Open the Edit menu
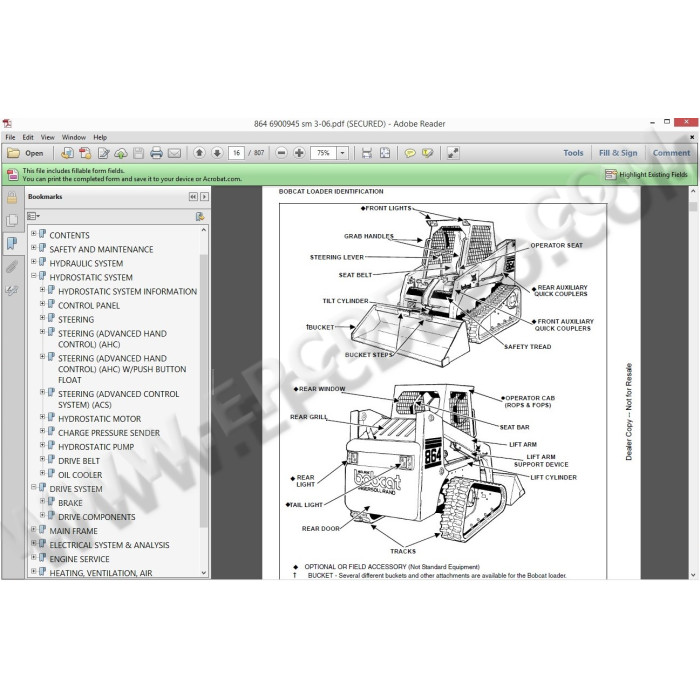 pyautogui.click(x=28, y=138)
